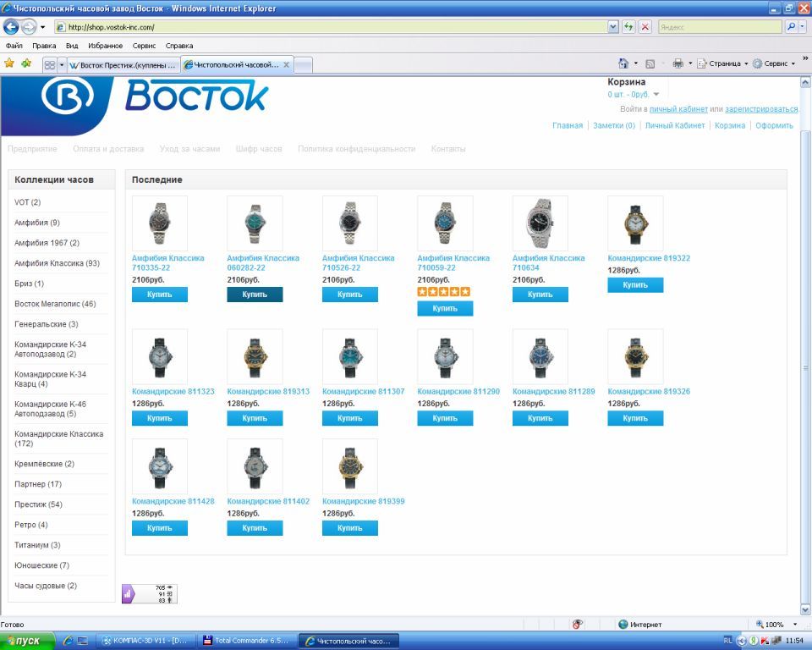This screenshot has width=812, height=650.
Task: Open the Сервис toolbar dropdown
Action: (x=774, y=63)
